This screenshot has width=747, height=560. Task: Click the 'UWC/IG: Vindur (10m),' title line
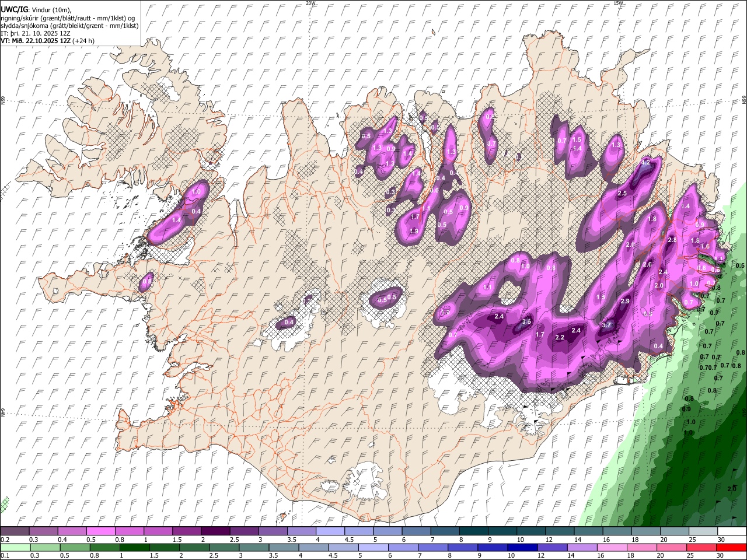pos(36,9)
